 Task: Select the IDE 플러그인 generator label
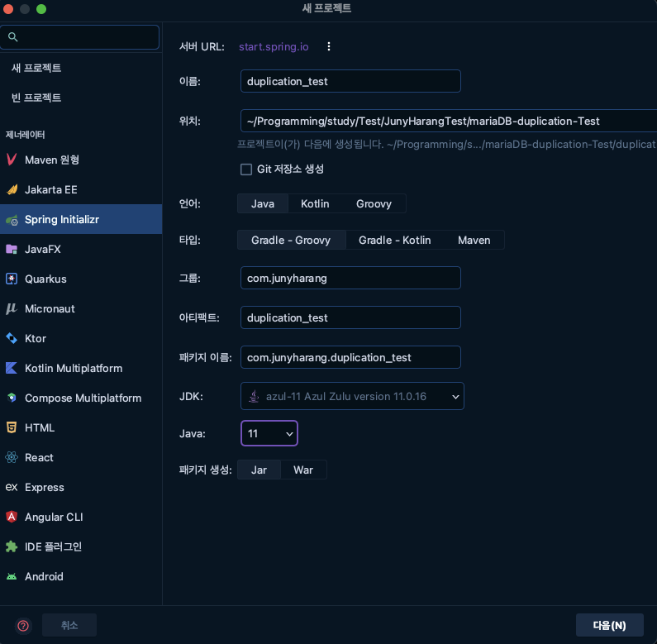[53, 546]
